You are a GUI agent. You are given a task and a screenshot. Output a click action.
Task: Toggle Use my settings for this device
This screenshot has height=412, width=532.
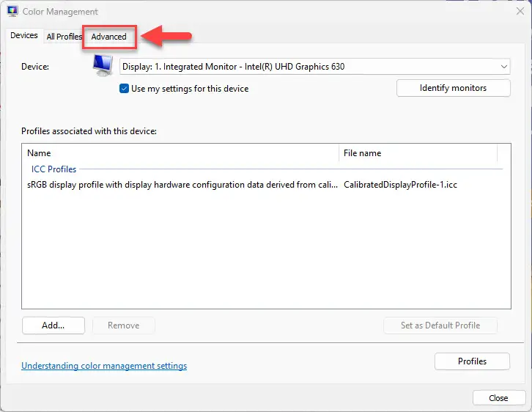124,89
